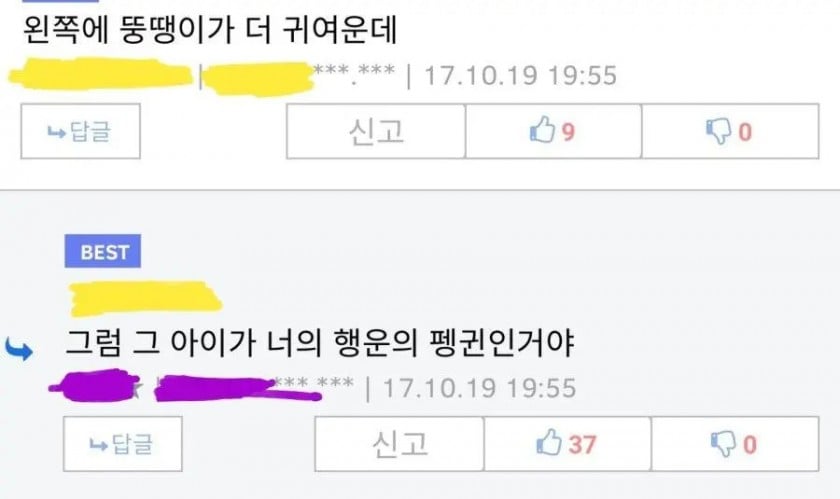This screenshot has height=499, width=840.
Task: Open the yellow-masked username above BEST reply
Action: 145,298
